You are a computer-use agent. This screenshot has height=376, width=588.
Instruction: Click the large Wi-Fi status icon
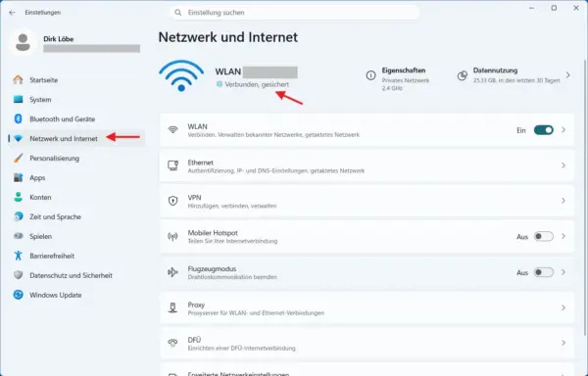click(x=181, y=75)
